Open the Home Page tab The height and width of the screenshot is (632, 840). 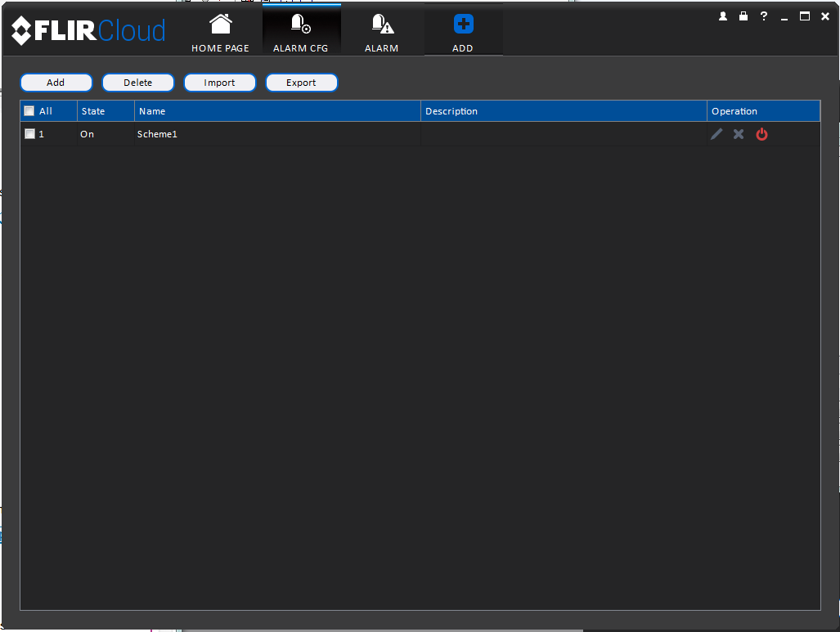[x=220, y=32]
